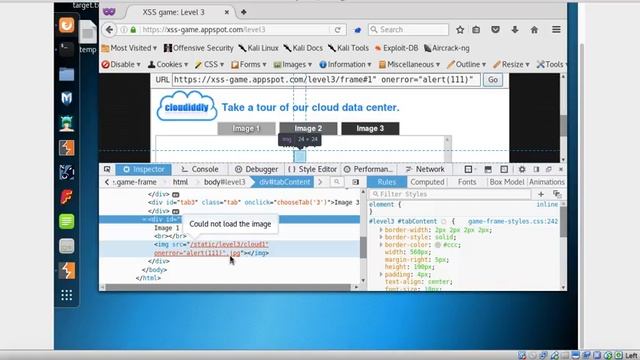The height and width of the screenshot is (360, 640).
Task: Toggle the Inspector sidebar pane icon
Action: point(356,182)
